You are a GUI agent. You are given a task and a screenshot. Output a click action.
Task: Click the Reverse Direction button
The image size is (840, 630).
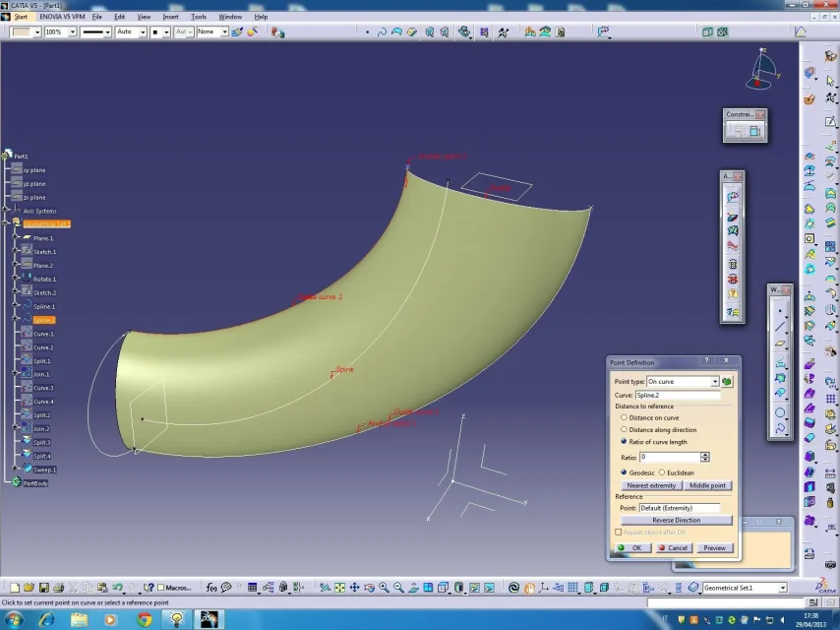[x=677, y=520]
